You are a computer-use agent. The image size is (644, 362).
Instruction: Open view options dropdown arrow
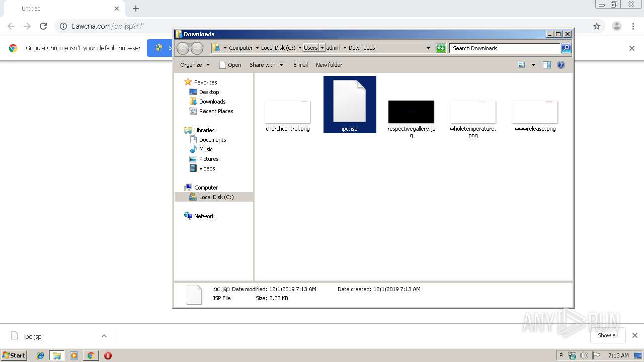(x=533, y=65)
